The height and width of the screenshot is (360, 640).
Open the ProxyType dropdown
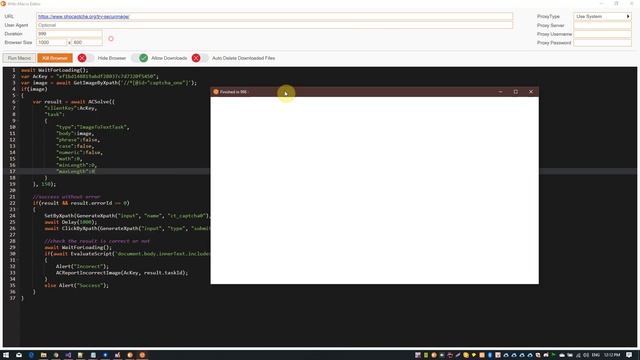click(x=602, y=16)
